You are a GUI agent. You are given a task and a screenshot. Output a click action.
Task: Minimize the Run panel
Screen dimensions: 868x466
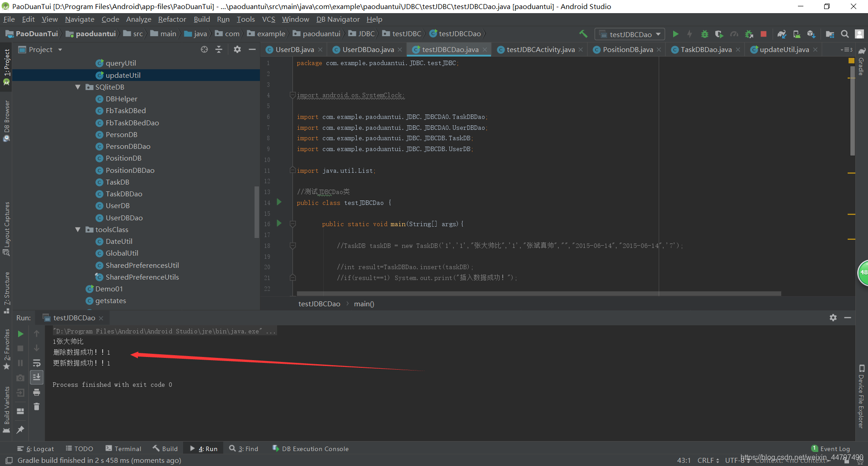tap(848, 318)
